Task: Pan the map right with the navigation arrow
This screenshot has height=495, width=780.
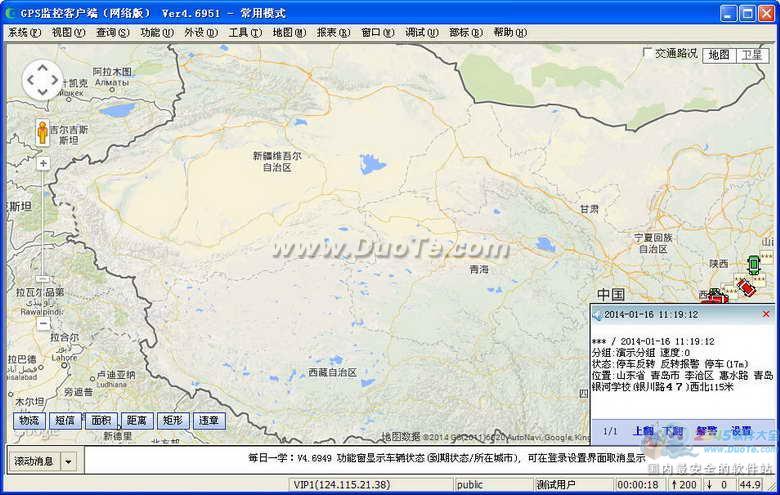Action: point(57,81)
